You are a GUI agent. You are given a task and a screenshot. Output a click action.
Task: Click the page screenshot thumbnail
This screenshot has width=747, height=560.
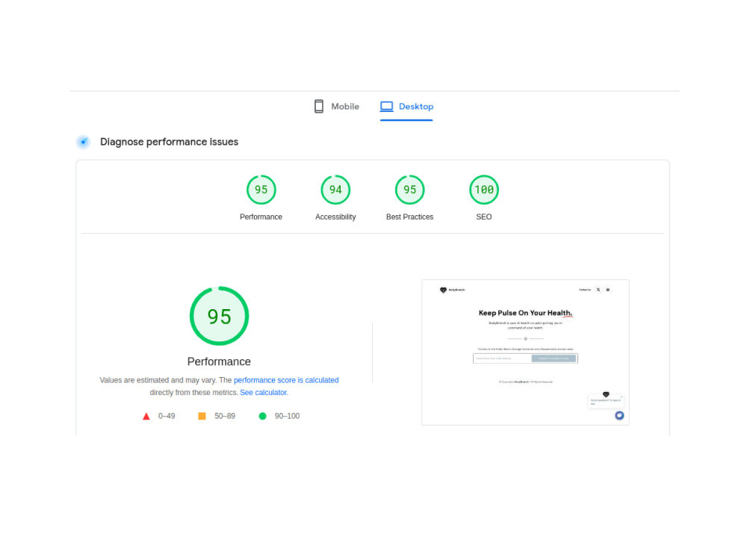(525, 352)
